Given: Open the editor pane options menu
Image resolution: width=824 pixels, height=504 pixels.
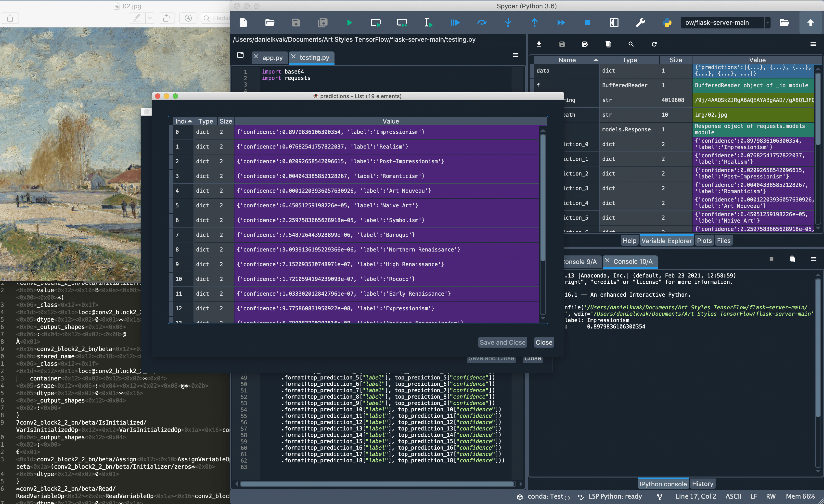Looking at the screenshot, I should (x=515, y=55).
